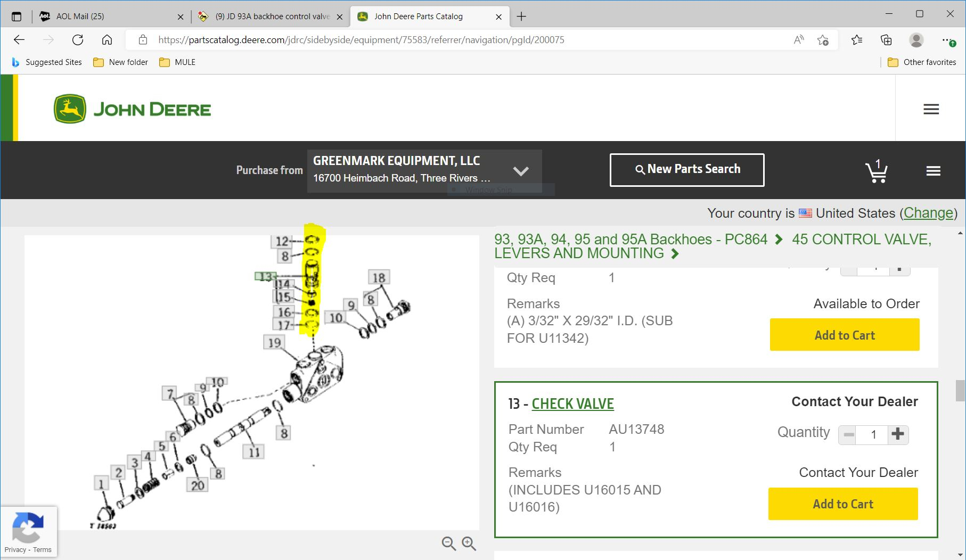Select callout 12 on the diagram
966x560 pixels.
[282, 242]
